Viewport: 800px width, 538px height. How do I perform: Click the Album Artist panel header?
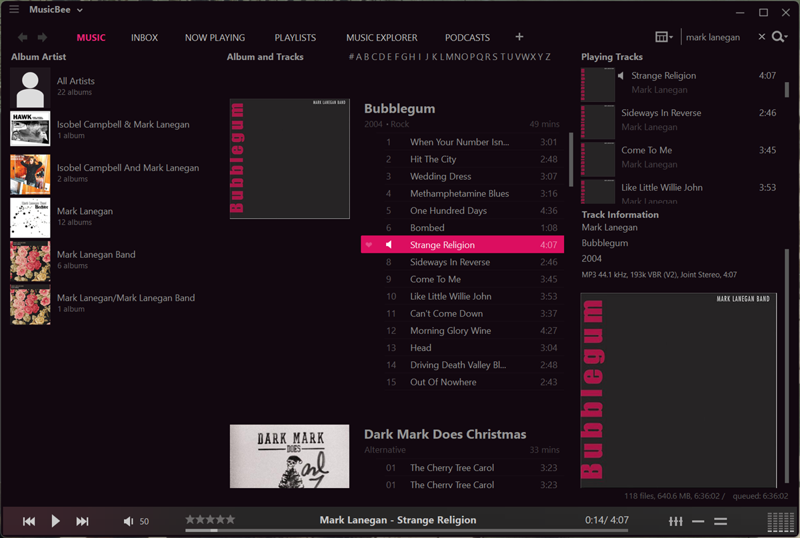pos(38,57)
